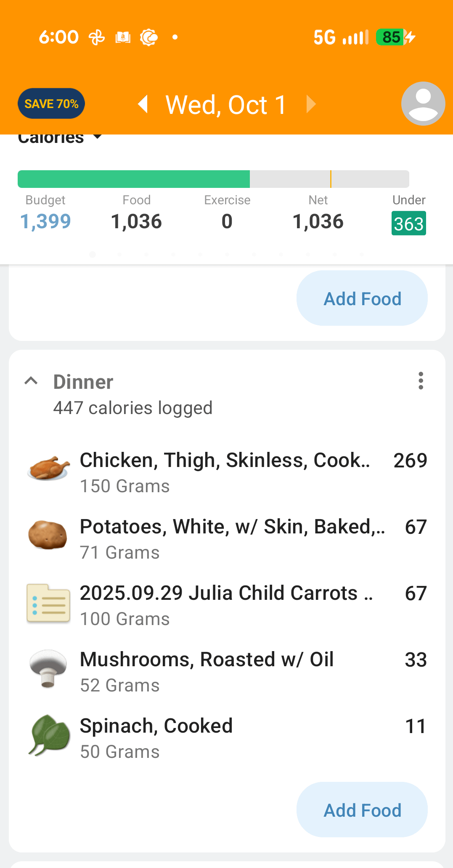
Task: Tap the roasted chicken food icon
Action: point(48,468)
